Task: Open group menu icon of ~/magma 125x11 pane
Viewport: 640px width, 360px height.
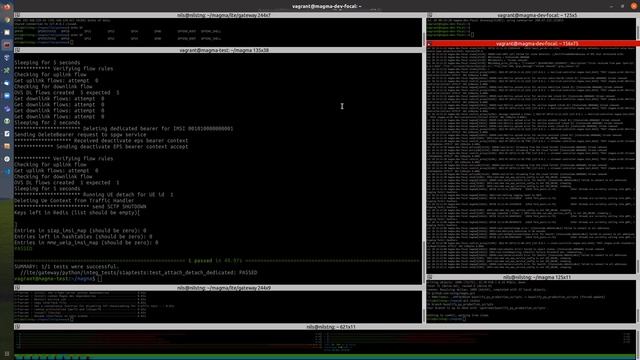Action: 430,277
